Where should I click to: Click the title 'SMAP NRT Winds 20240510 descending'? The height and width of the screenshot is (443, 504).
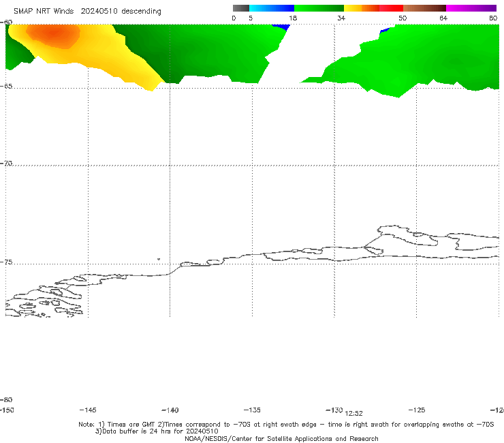point(87,12)
